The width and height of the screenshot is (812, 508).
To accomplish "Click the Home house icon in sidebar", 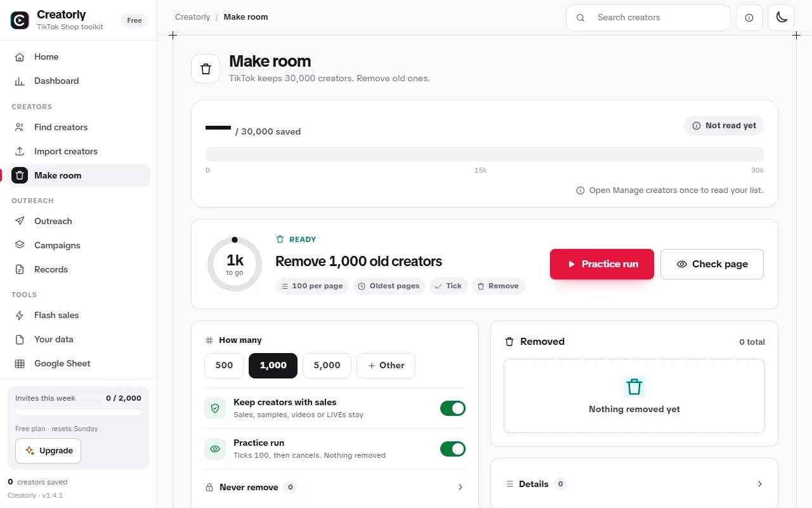I will pos(20,57).
